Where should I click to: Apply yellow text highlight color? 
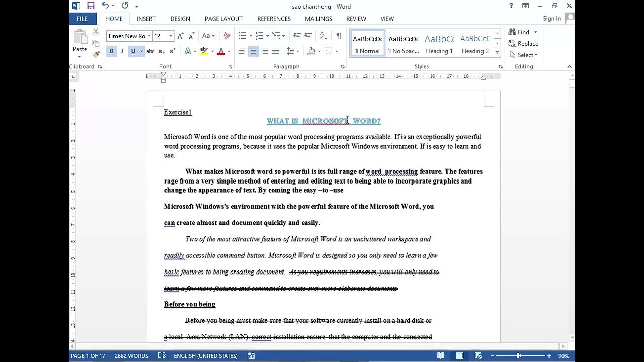point(204,51)
